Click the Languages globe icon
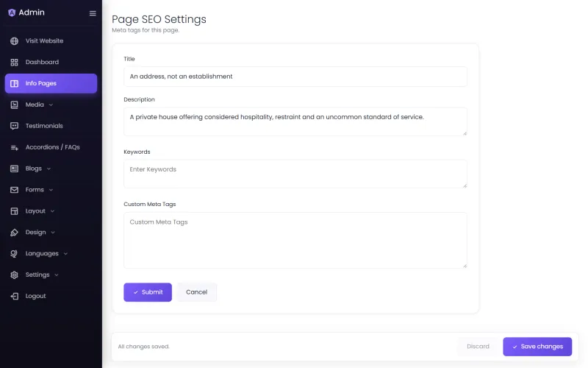The height and width of the screenshot is (368, 588). pyautogui.click(x=14, y=254)
